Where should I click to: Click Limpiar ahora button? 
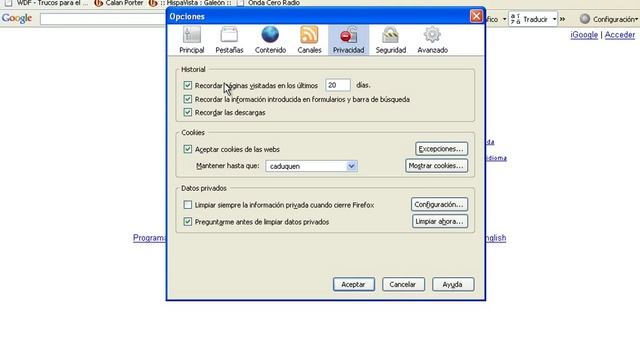click(440, 222)
